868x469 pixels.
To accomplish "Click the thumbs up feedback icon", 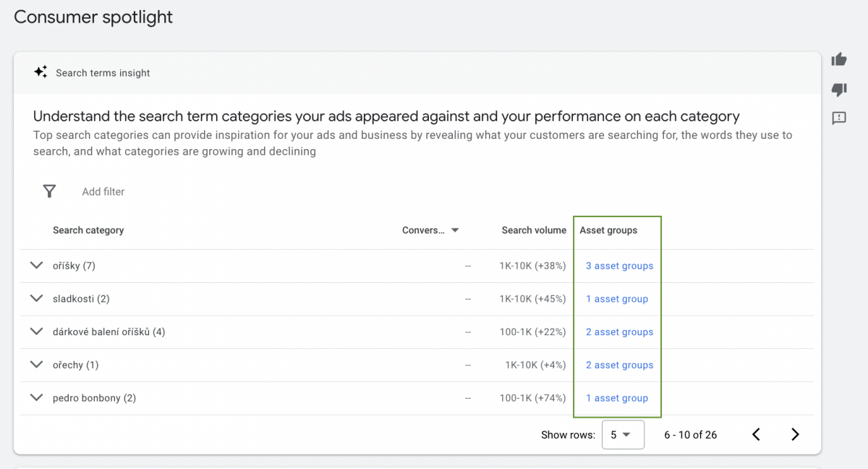I will click(x=839, y=59).
